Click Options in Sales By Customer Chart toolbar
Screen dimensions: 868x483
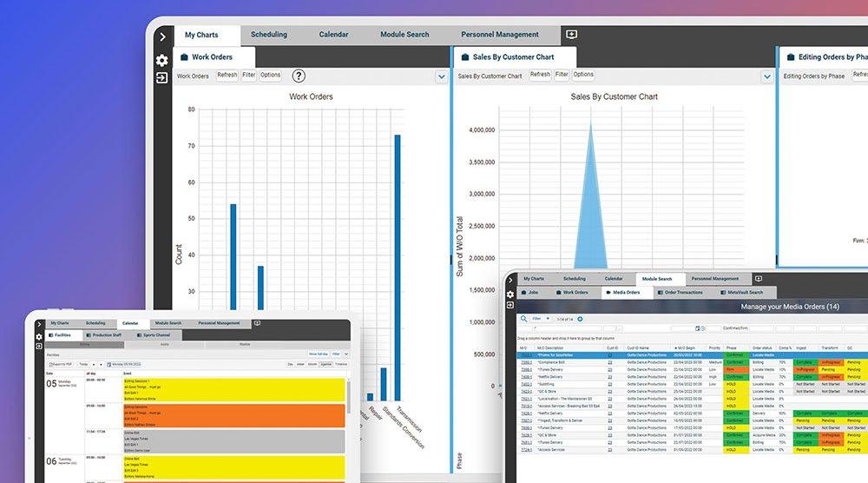[x=583, y=74]
